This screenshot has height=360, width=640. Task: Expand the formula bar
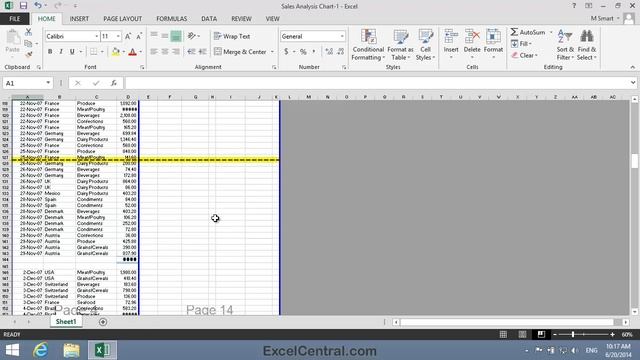633,83
